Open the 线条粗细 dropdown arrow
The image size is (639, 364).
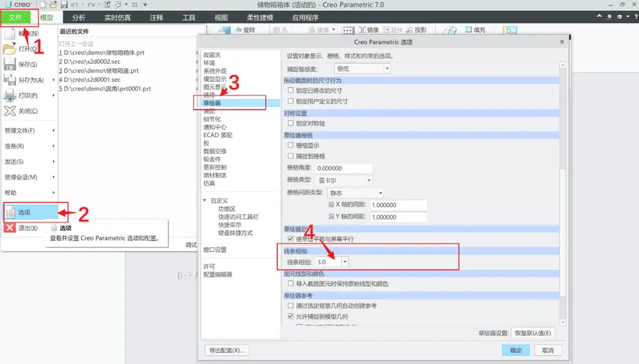click(x=345, y=262)
